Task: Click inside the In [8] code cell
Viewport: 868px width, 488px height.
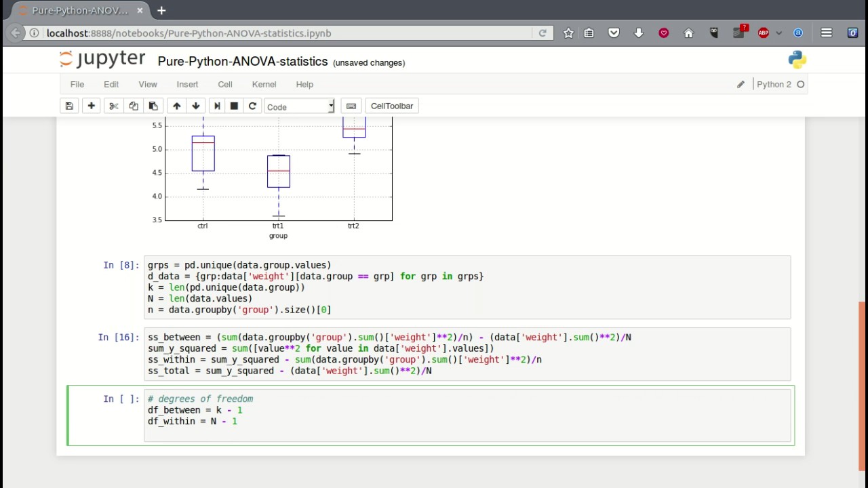Action: [467, 287]
